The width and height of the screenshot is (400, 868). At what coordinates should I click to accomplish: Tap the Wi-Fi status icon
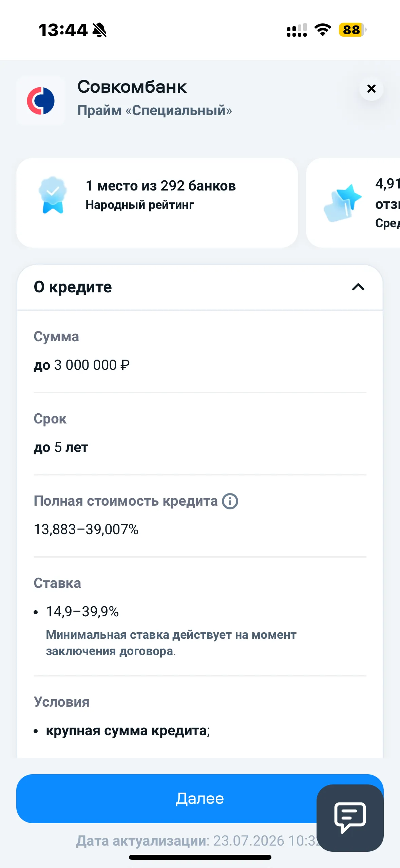[x=323, y=30]
